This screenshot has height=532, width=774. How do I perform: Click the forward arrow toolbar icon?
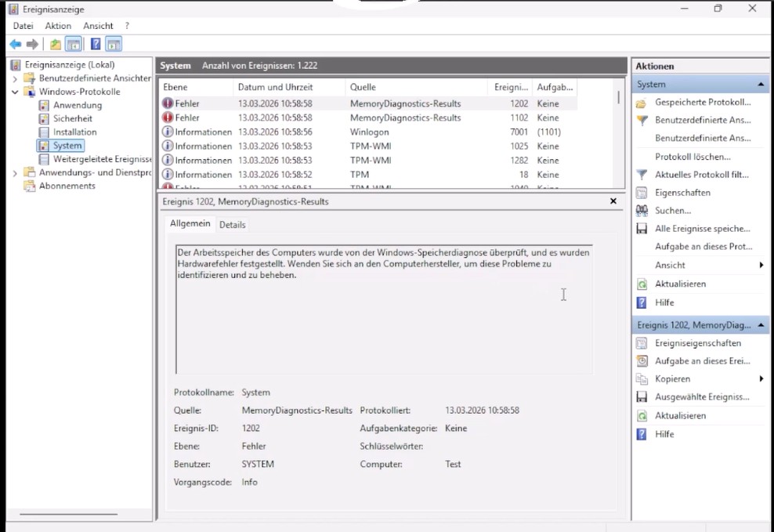pos(33,45)
